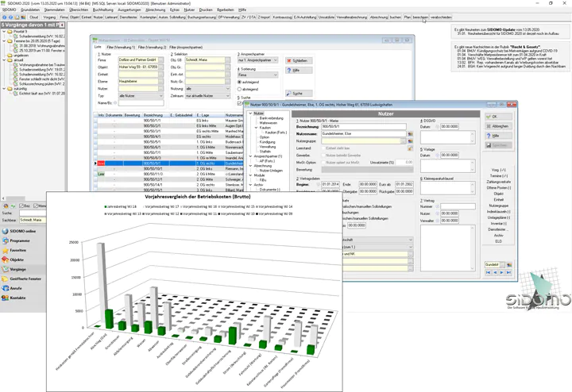Collapse the Ansprechpartner node in Nutzer tree

[250, 156]
